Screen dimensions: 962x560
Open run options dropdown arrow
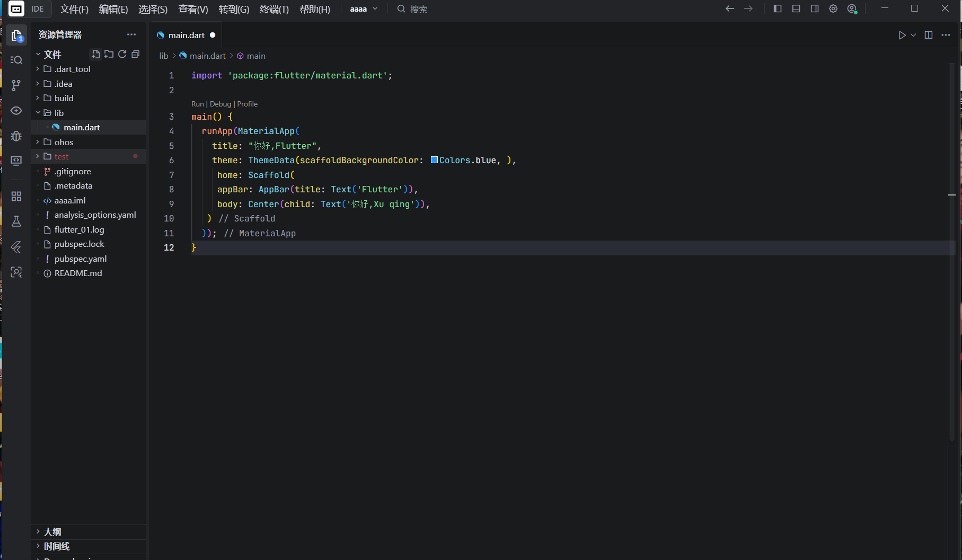click(x=913, y=35)
